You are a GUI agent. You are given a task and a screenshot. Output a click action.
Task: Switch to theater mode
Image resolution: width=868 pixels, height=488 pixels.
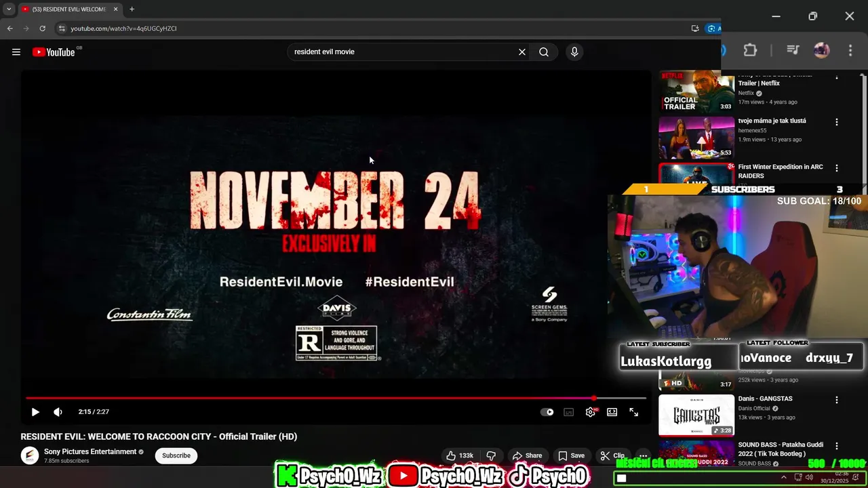(612, 412)
